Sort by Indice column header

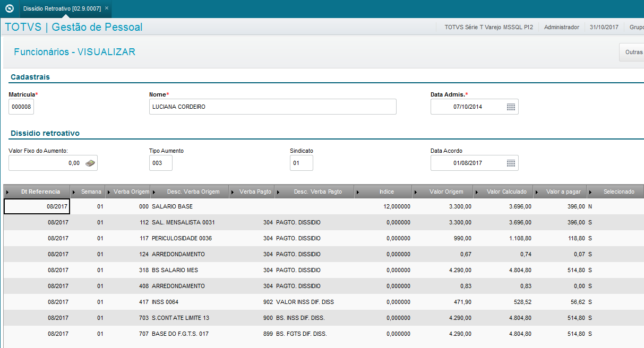tap(383, 192)
